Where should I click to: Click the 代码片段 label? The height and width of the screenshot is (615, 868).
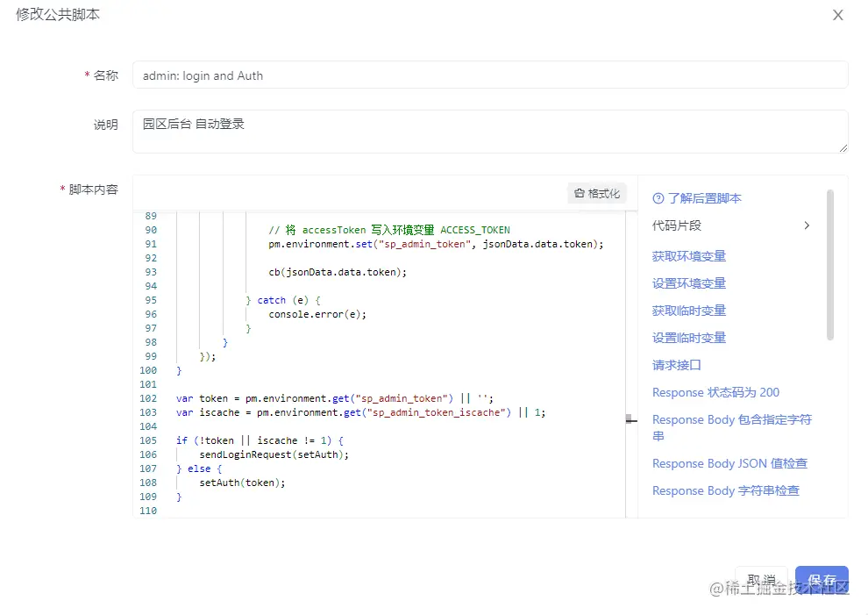click(x=677, y=225)
